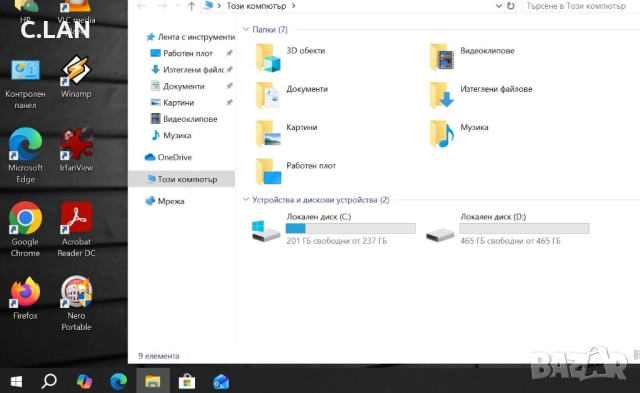This screenshot has height=393, width=640.
Task: Launch Copilot from the taskbar
Action: pyautogui.click(x=84, y=382)
